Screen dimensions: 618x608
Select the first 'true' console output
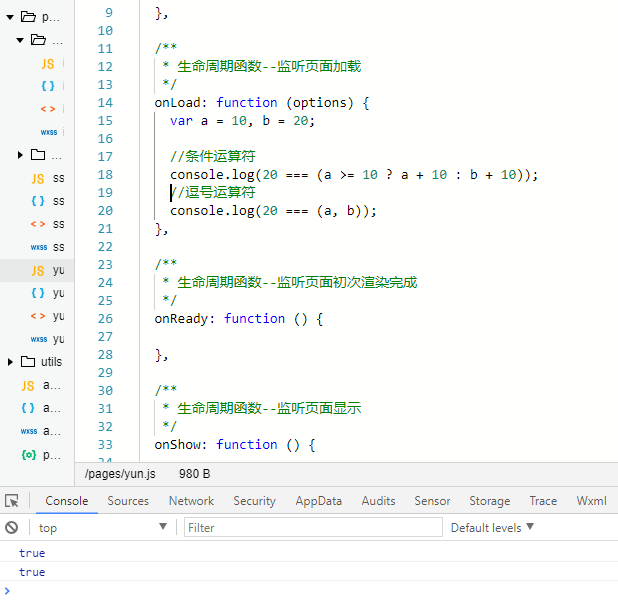pos(32,553)
